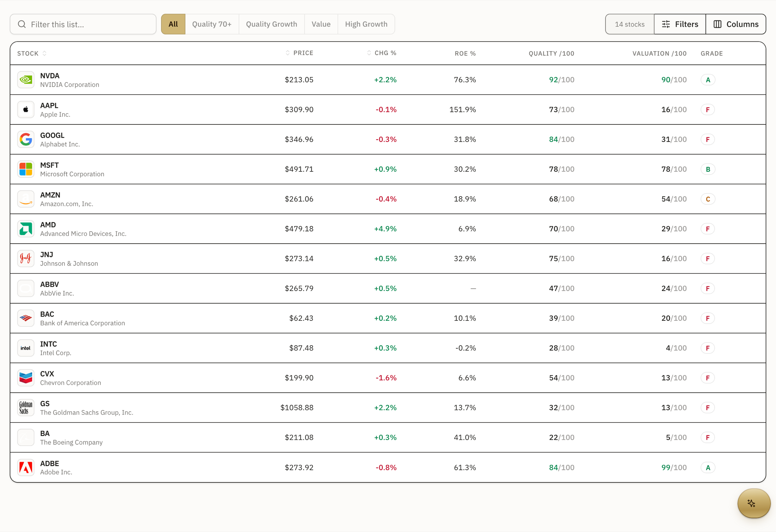This screenshot has width=776, height=532.
Task: Open the Filters panel
Action: [680, 24]
